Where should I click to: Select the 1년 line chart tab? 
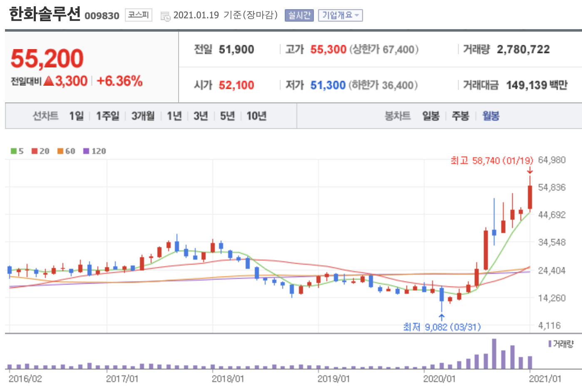coord(174,116)
